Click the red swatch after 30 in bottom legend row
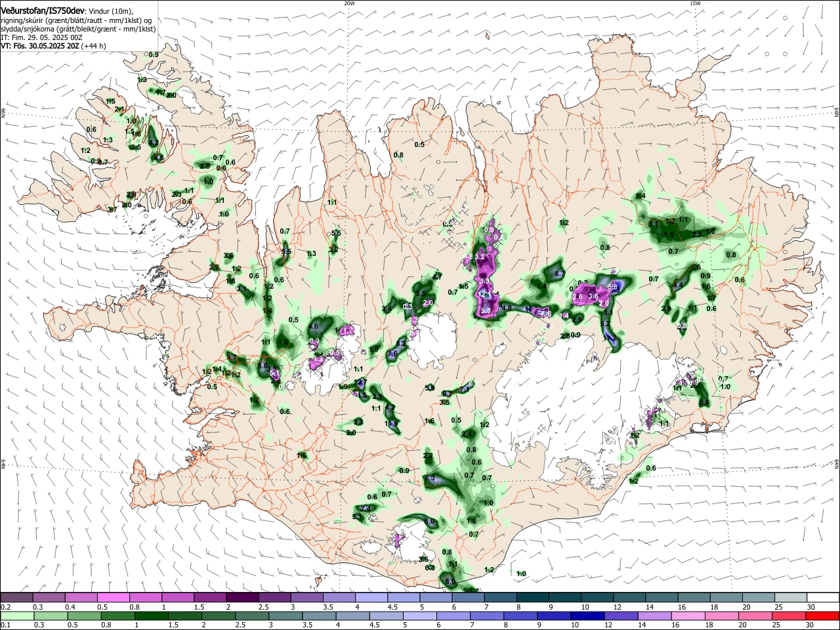This screenshot has width=840, height=630. click(823, 616)
